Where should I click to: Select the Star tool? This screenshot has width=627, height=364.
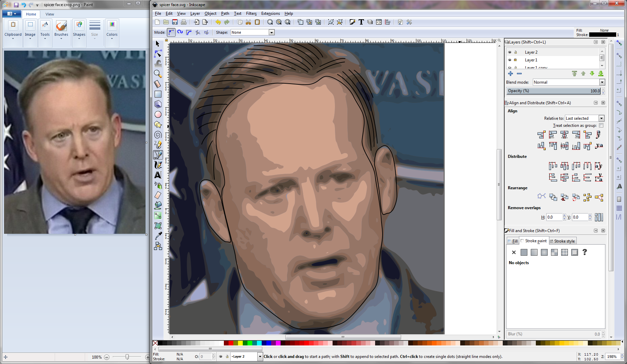pyautogui.click(x=158, y=124)
